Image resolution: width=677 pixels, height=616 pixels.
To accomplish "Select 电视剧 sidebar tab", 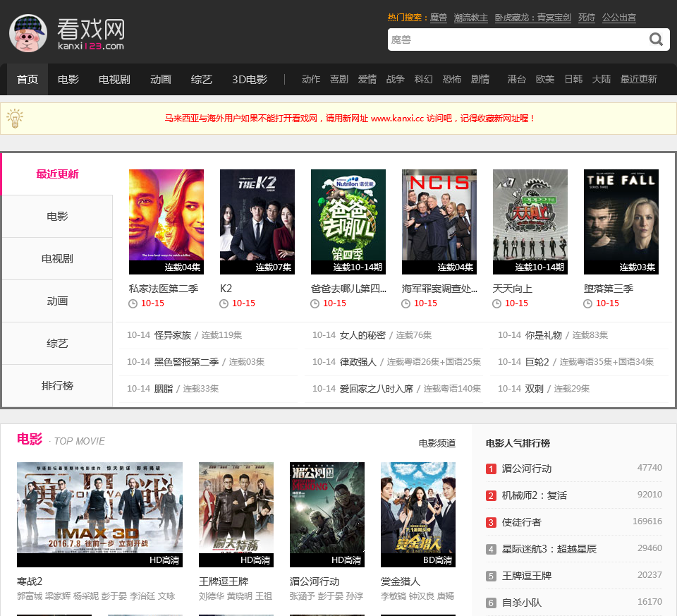I will pyautogui.click(x=57, y=259).
